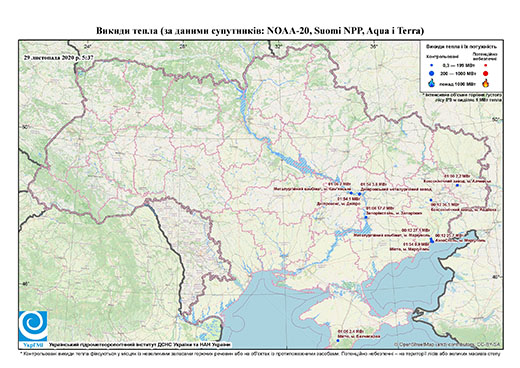Click the map title mentioning NOAA-20

[260, 31]
